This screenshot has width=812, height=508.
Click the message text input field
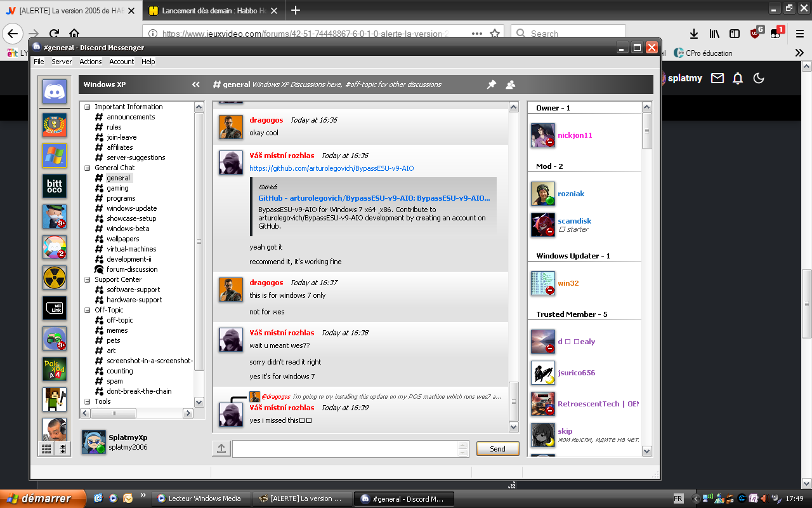[344, 448]
